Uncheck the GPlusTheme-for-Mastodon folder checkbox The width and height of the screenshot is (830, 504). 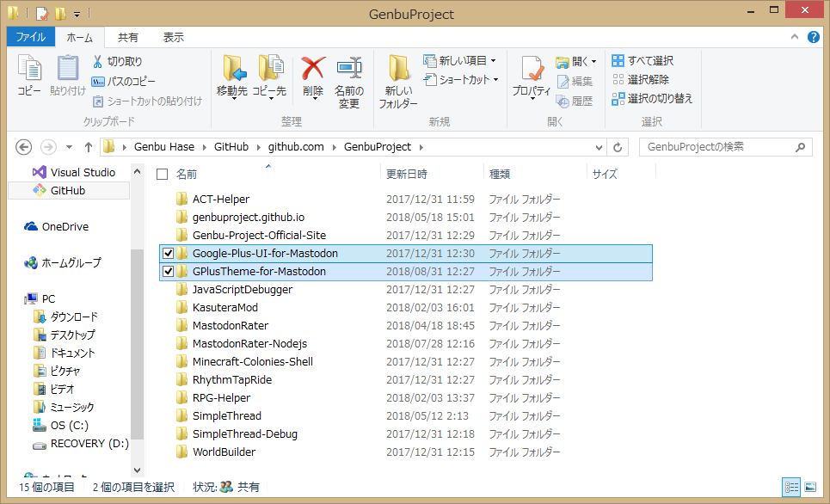[169, 272]
